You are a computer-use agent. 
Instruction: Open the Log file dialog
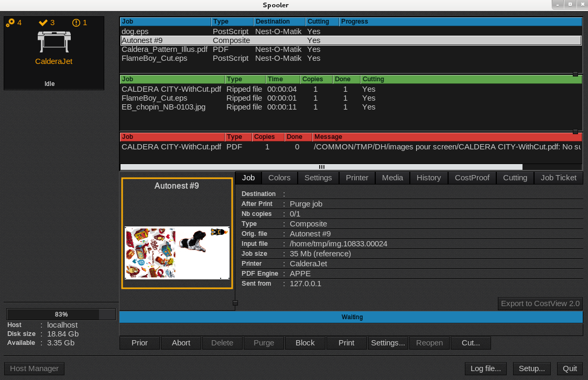point(486,368)
